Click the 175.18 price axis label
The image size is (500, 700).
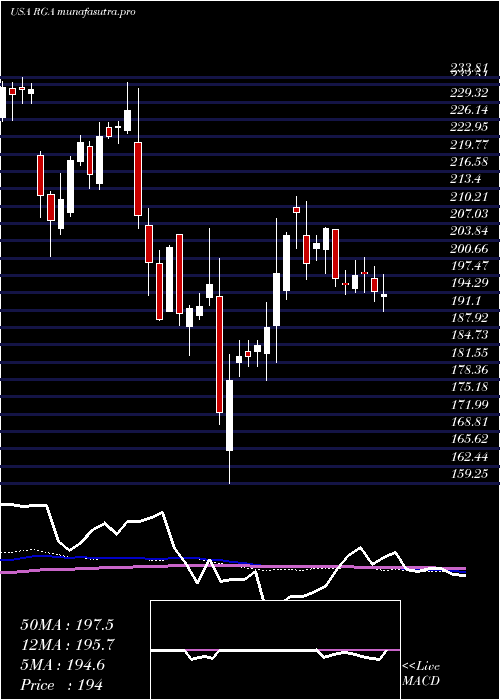(469, 387)
